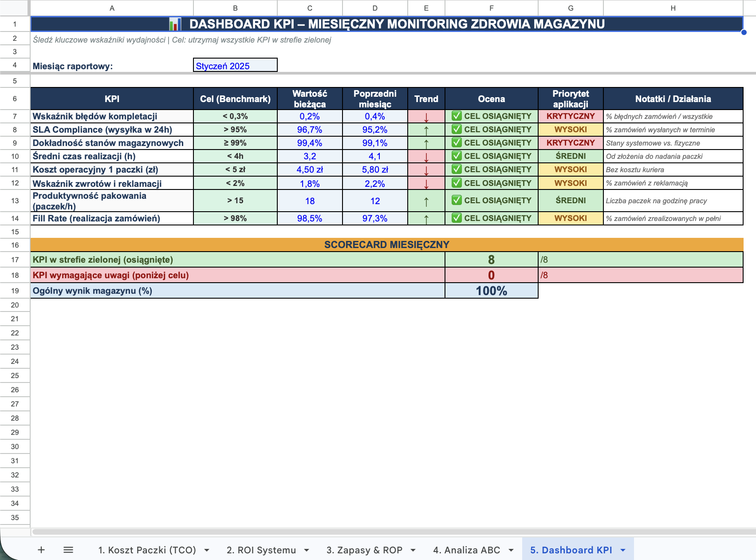The image size is (756, 560).
Task: Open the dropdown on the 3. Zapasy & ROP tab
Action: click(x=413, y=549)
